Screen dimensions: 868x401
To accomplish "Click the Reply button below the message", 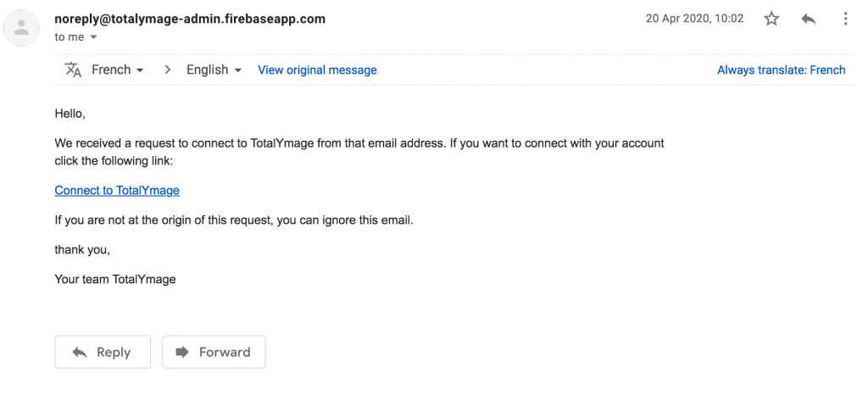I will [x=103, y=352].
